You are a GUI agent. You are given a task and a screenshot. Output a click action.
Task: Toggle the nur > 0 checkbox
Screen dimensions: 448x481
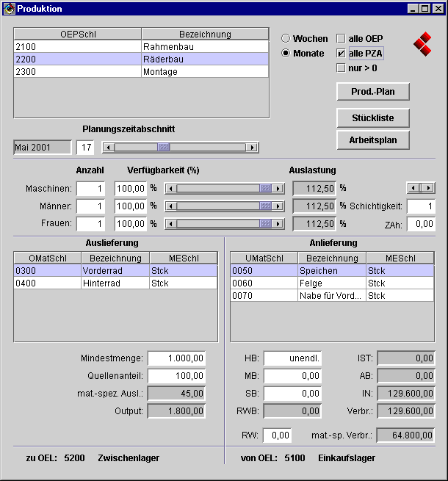[341, 68]
